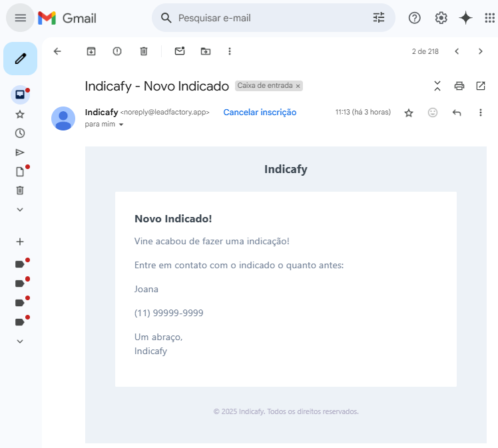This screenshot has width=498, height=448.
Task: Open the first label in sidebar
Action: (20, 264)
